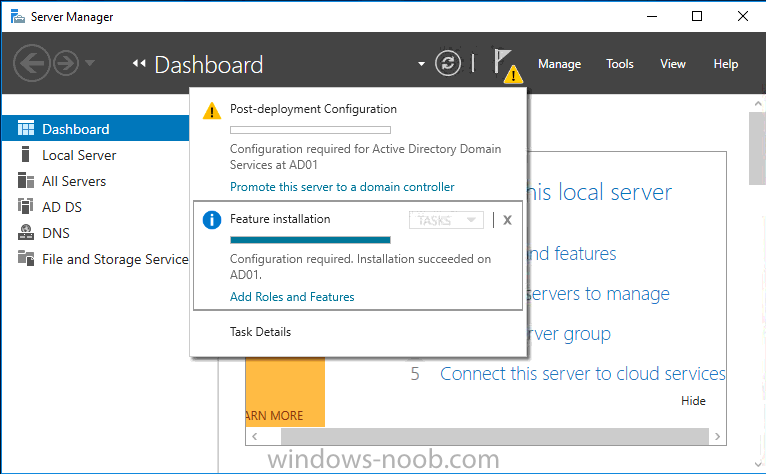Open dropdown arrow next to refresh button
Image resolution: width=766 pixels, height=474 pixels.
(x=421, y=64)
